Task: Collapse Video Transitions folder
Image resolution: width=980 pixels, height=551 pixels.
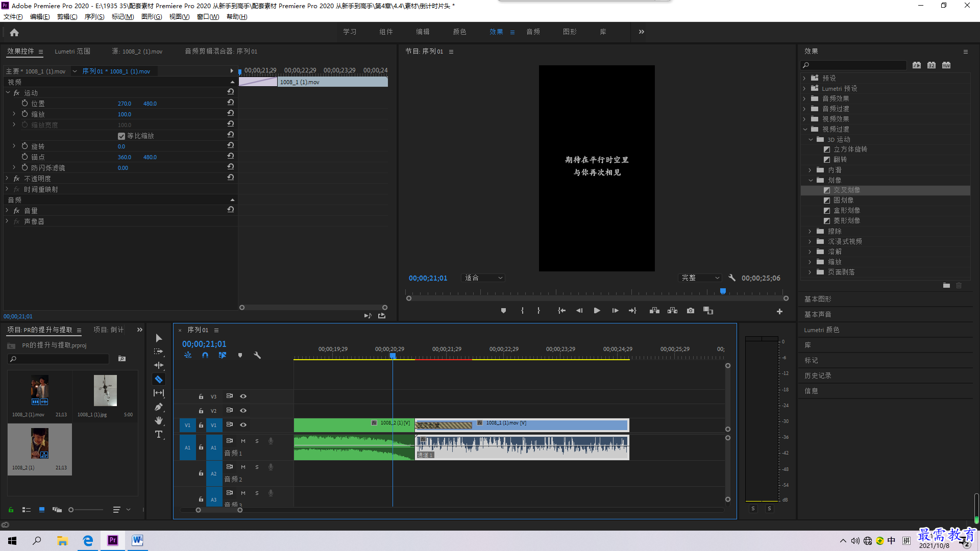Action: tap(805, 129)
